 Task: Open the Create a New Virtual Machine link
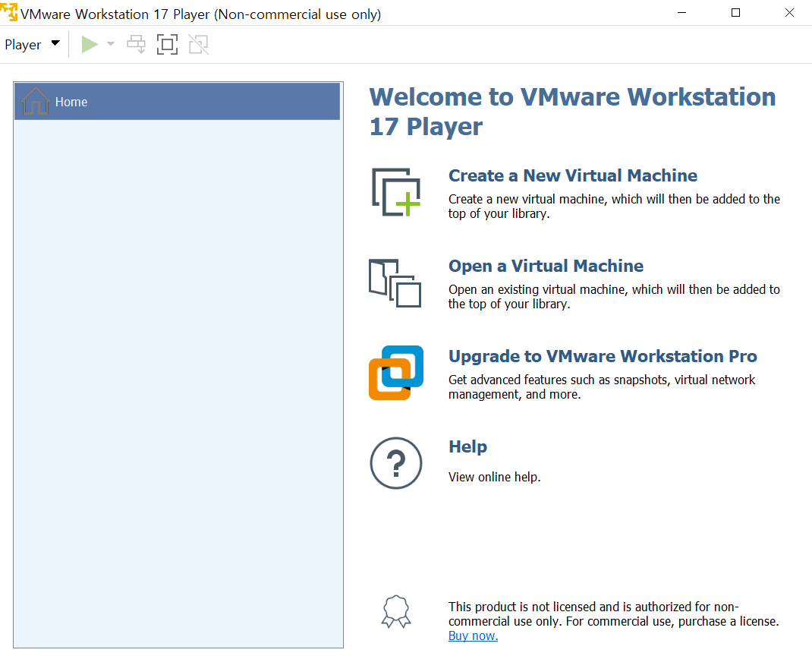click(573, 175)
